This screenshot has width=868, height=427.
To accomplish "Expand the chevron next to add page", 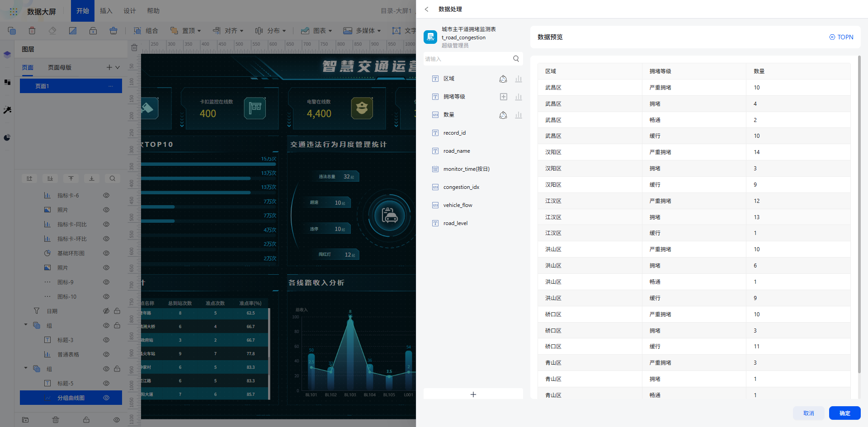I will 118,67.
